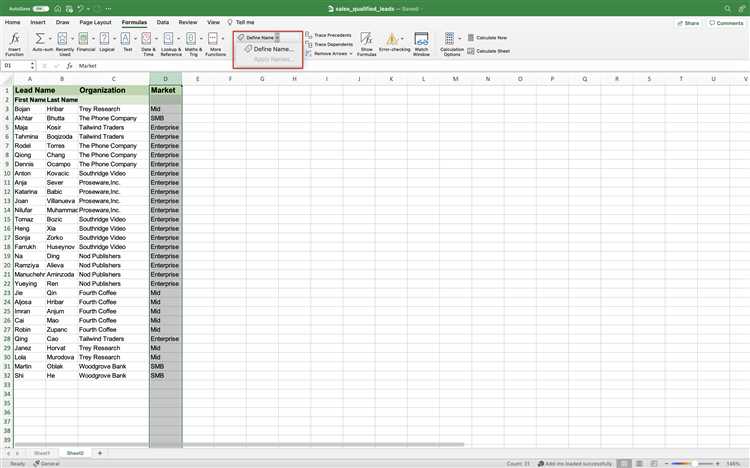This screenshot has width=750, height=468.
Task: Click the Save icon in title bar
Action: [69, 9]
